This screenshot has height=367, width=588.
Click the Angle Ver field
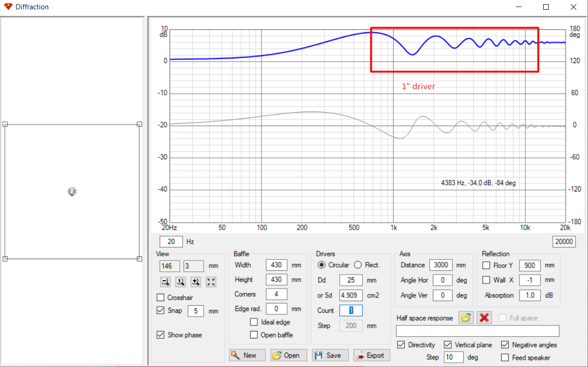(x=443, y=295)
